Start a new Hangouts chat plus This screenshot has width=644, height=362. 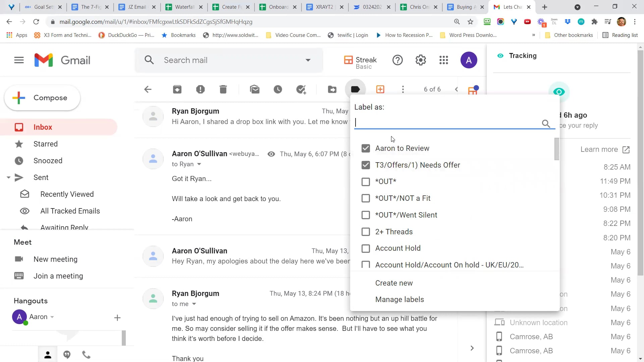coord(117,318)
